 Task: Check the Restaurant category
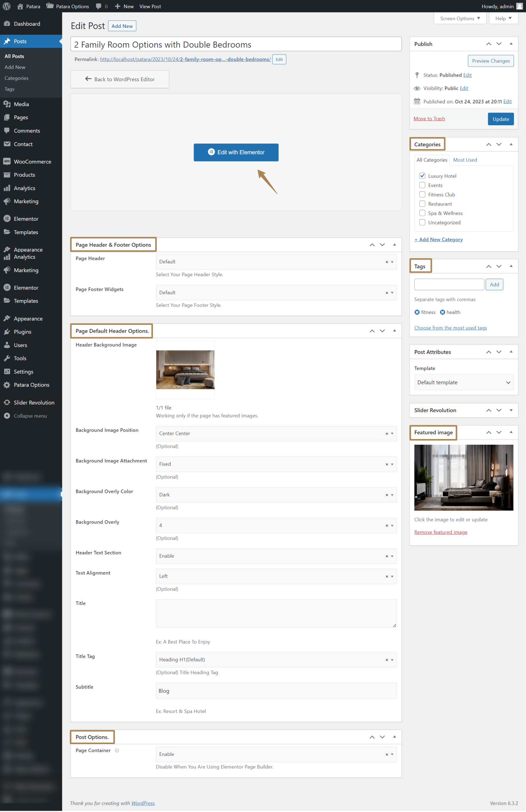(422, 204)
